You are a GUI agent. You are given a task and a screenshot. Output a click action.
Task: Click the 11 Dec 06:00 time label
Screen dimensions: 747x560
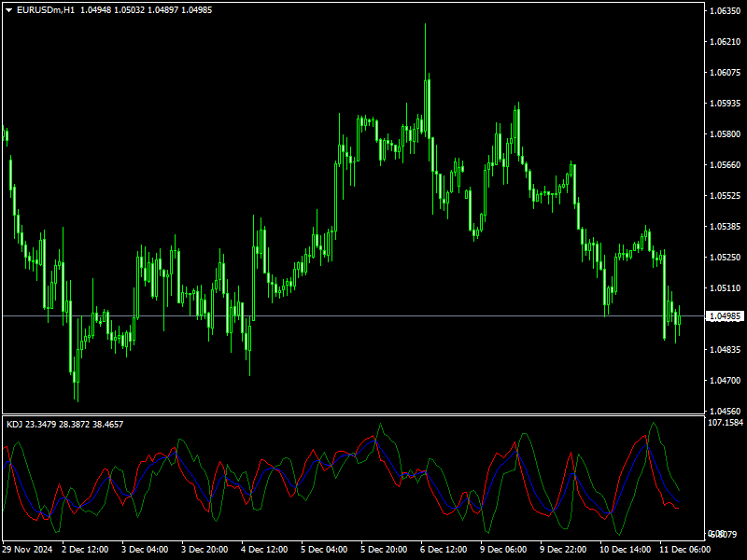point(685,550)
